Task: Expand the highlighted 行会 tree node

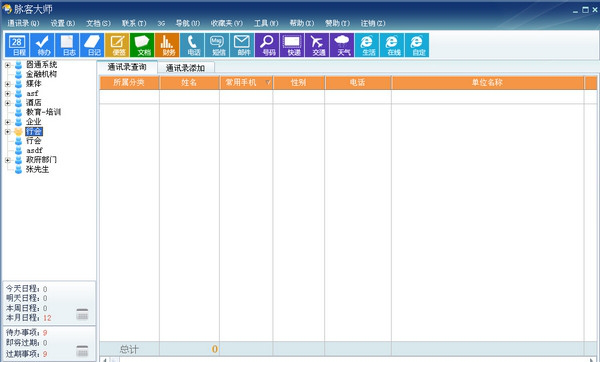Action: click(x=8, y=132)
